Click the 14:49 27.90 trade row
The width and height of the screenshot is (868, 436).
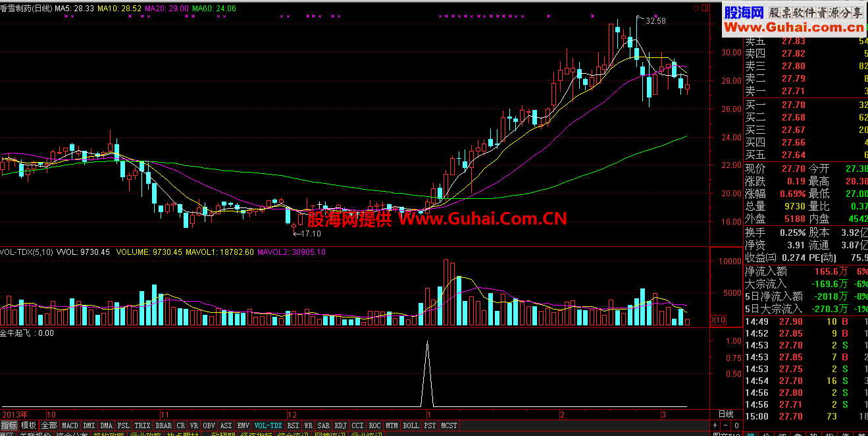pos(805,321)
